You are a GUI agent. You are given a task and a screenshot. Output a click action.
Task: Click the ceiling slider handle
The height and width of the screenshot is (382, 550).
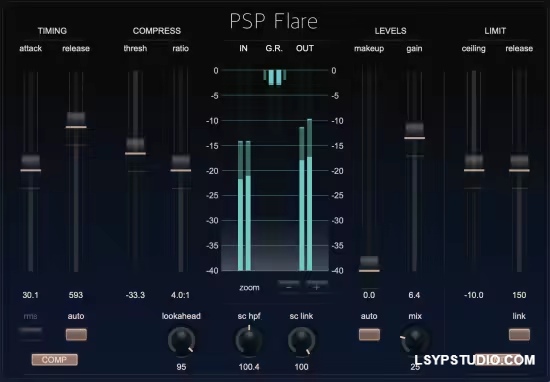[x=474, y=164]
